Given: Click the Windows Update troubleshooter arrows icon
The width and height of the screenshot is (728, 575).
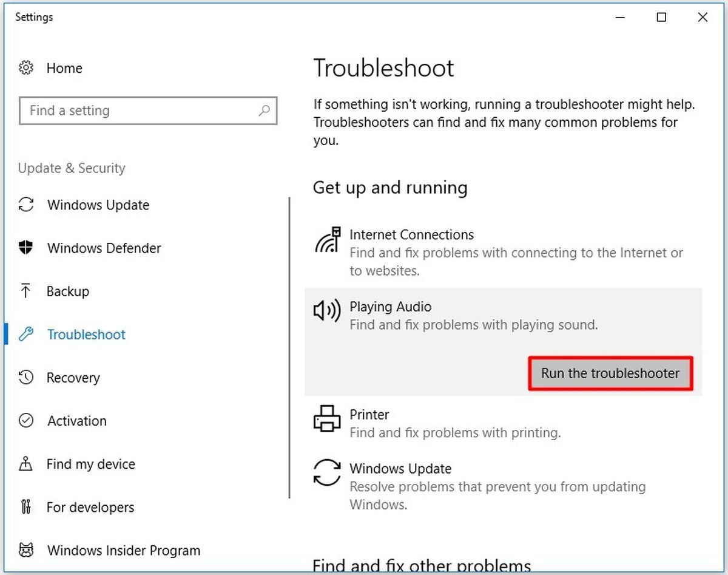Looking at the screenshot, I should coord(327,473).
